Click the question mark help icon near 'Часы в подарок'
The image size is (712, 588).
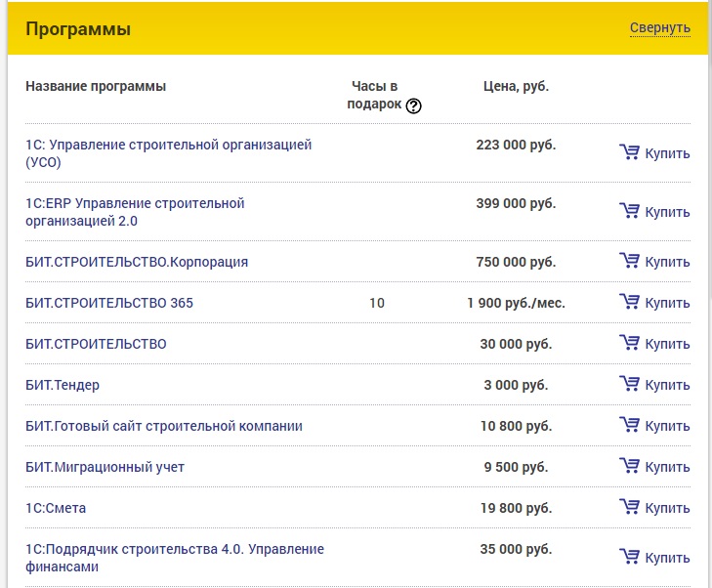(413, 106)
